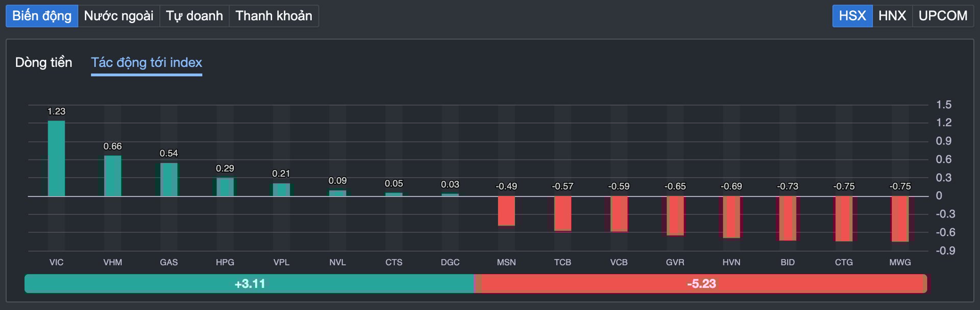Click the TCB red bar
Screen dimensions: 980x310
pyautogui.click(x=562, y=213)
